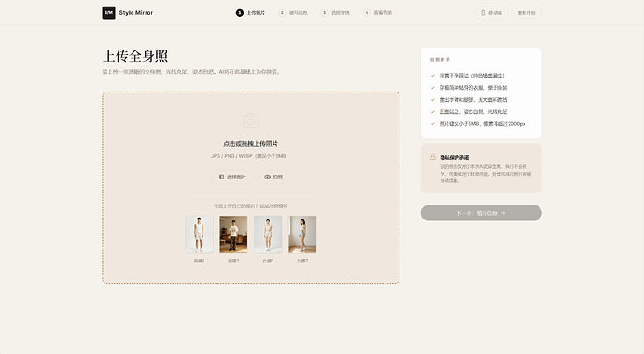
Task: Click the privacy protection card heading
Action: coord(455,158)
